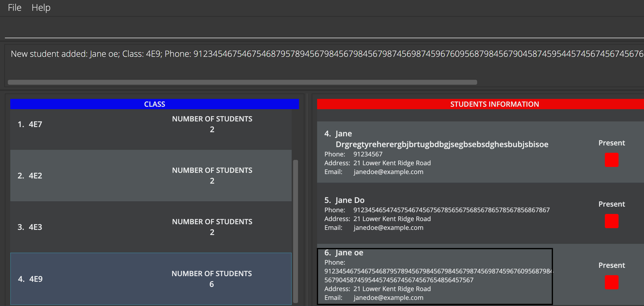Viewport: 644px width, 306px height.
Task: Toggle red attendance box for student 4
Action: tap(611, 160)
